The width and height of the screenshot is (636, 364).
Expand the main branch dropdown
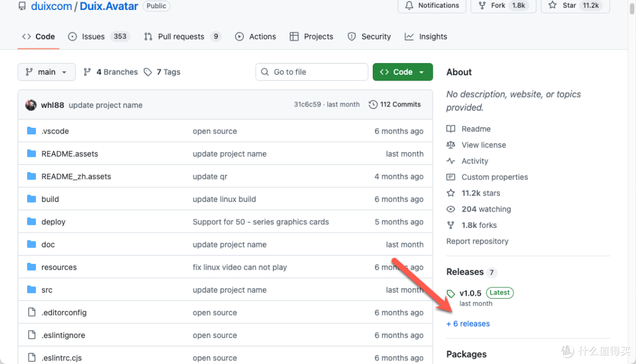point(47,72)
